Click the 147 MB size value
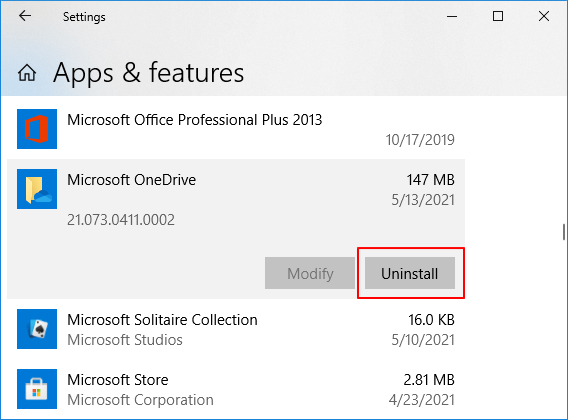 point(430,180)
